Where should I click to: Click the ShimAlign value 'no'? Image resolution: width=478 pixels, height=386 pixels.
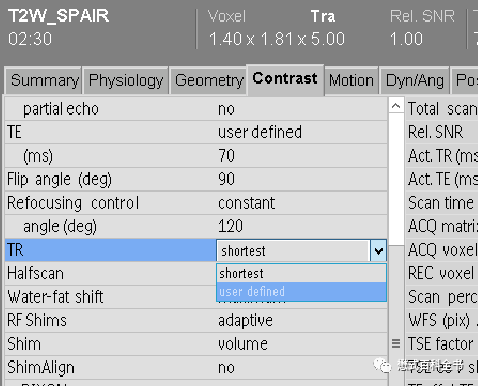click(x=226, y=368)
